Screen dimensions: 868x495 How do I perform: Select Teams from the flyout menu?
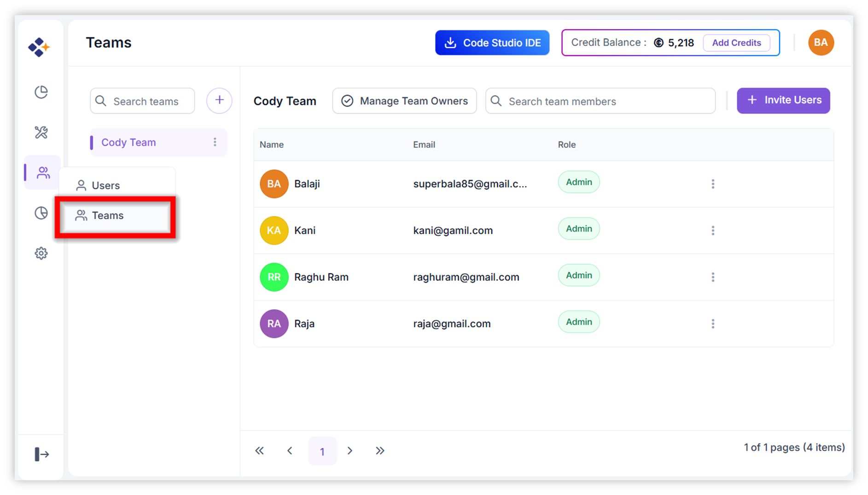tap(108, 215)
